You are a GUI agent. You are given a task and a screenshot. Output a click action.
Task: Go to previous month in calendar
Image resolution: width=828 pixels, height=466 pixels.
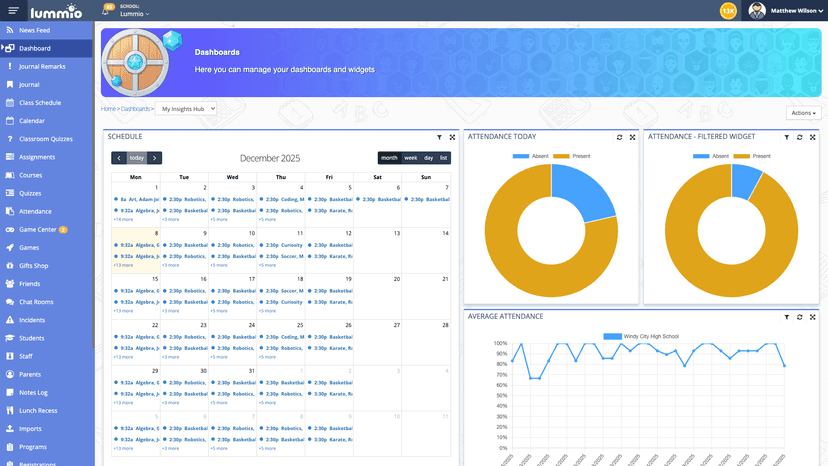click(118, 158)
